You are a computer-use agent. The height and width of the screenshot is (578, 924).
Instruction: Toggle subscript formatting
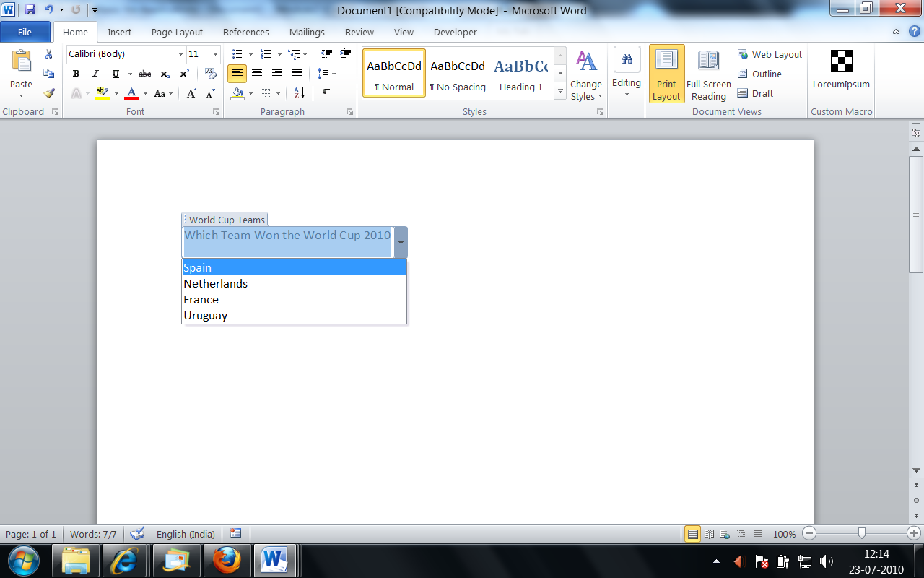164,73
